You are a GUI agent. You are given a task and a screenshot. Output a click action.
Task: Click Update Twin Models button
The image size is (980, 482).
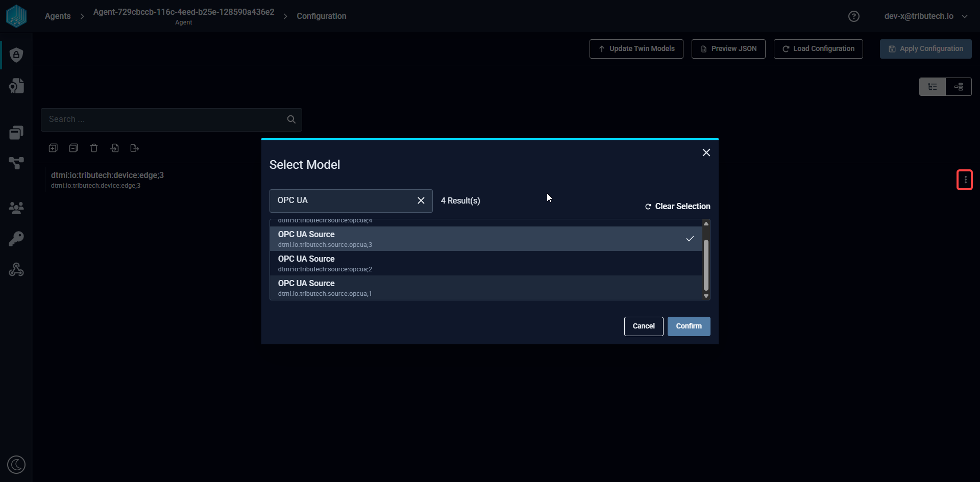point(636,49)
